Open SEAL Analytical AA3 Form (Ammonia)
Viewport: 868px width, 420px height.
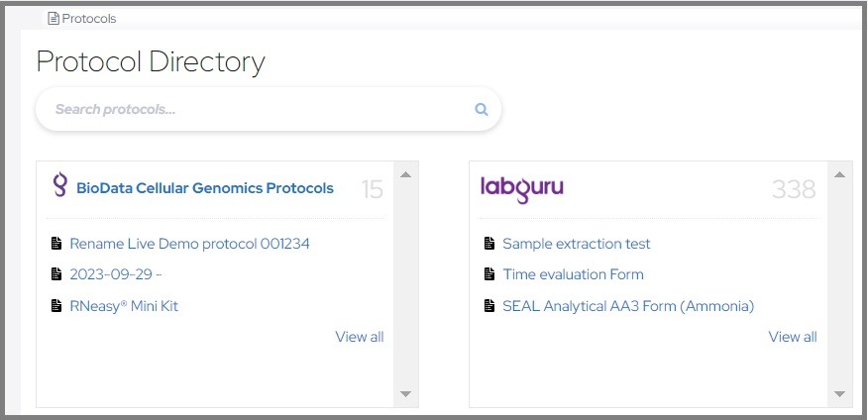628,306
